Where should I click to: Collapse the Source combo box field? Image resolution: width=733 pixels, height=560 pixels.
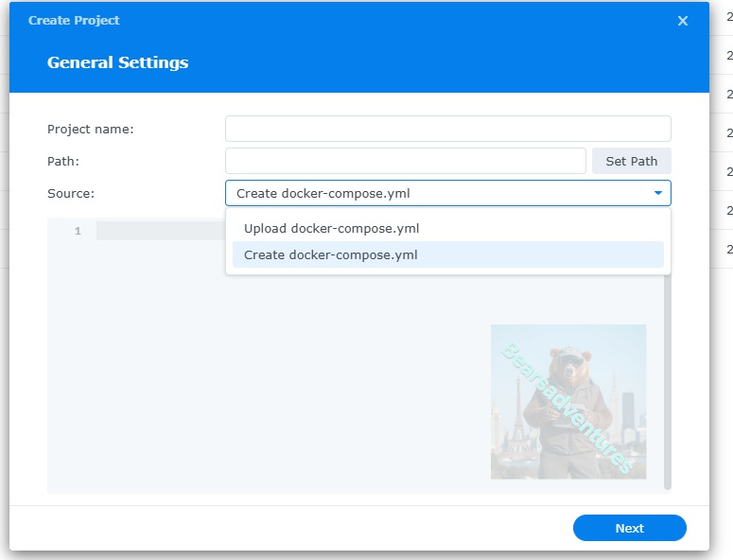point(435,193)
